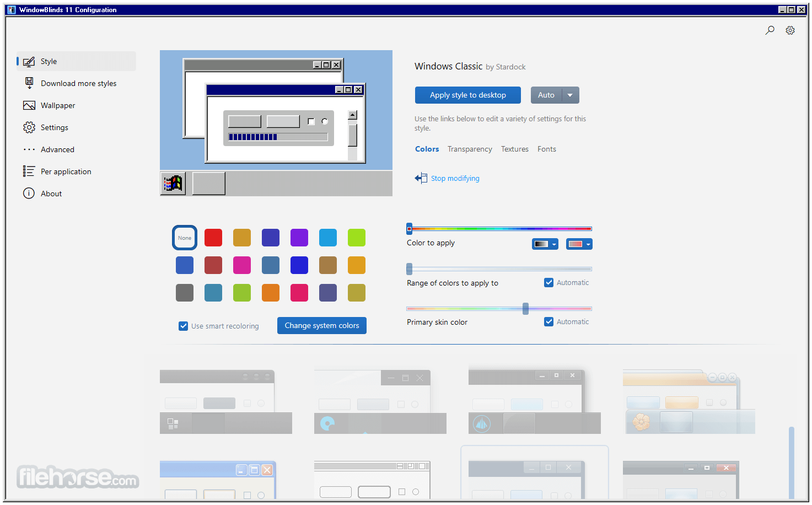Choose the gray flat style thumbnail with squares logo
Screen dimensions: 812x505
(x=226, y=402)
